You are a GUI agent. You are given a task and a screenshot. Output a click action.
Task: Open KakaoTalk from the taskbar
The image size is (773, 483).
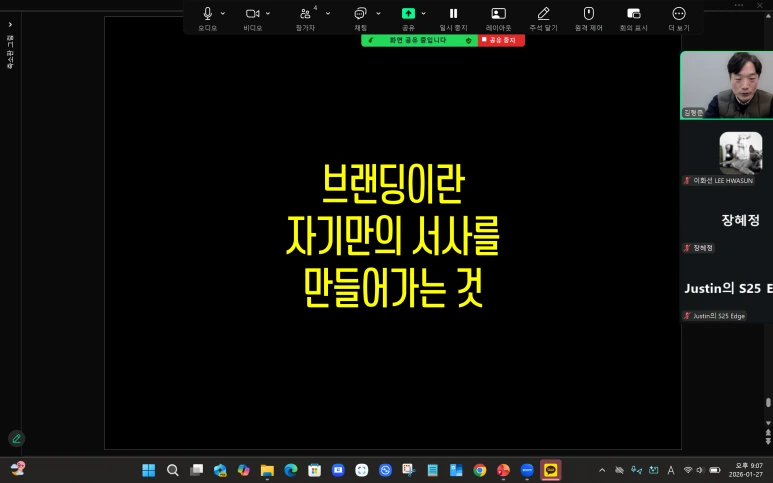click(x=551, y=470)
